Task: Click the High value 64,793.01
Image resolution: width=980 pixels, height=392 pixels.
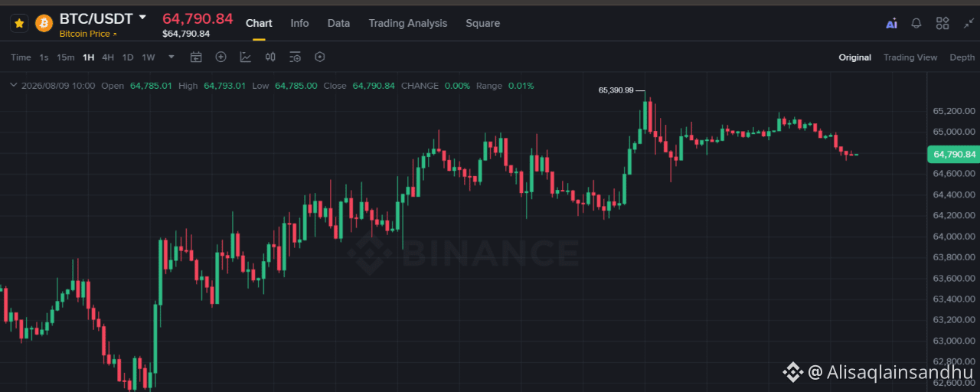Action: click(224, 86)
